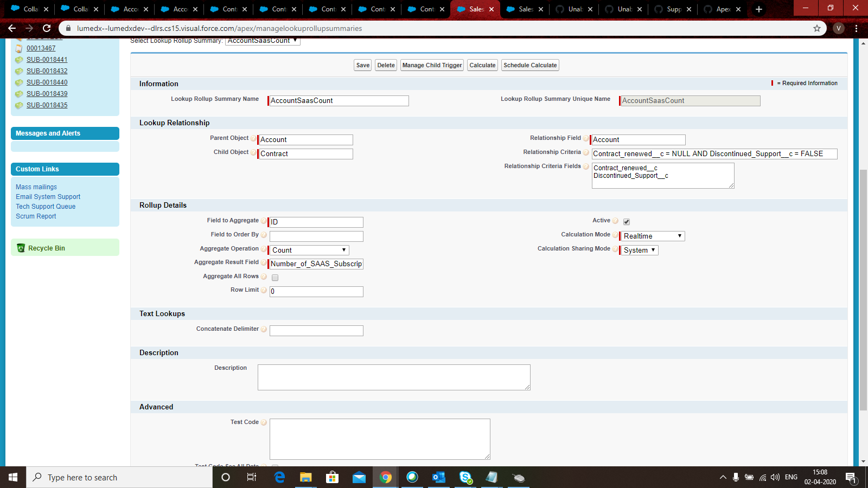
Task: Click the bookmark star in the address bar
Action: click(x=817, y=28)
